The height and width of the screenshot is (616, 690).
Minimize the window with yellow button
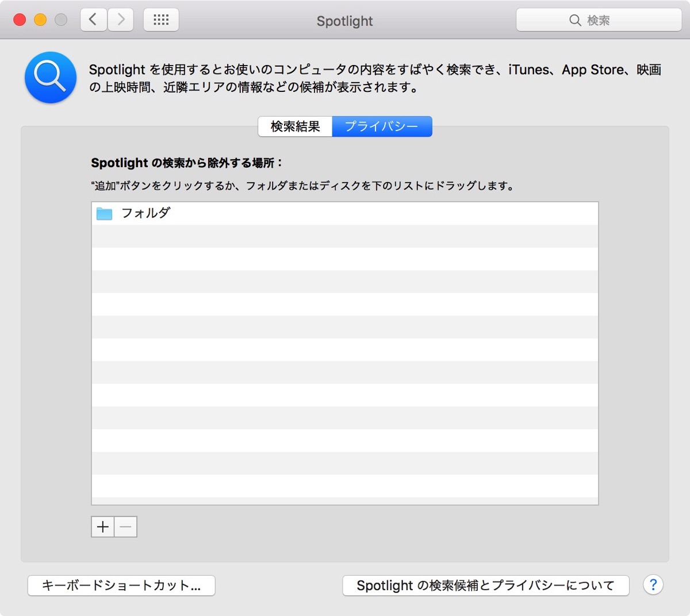tap(40, 20)
